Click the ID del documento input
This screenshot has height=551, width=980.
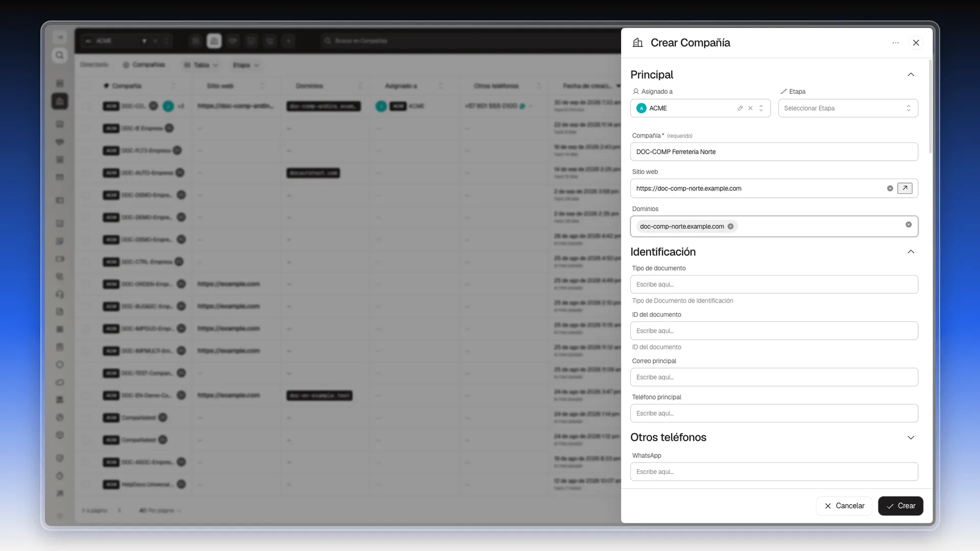(774, 331)
